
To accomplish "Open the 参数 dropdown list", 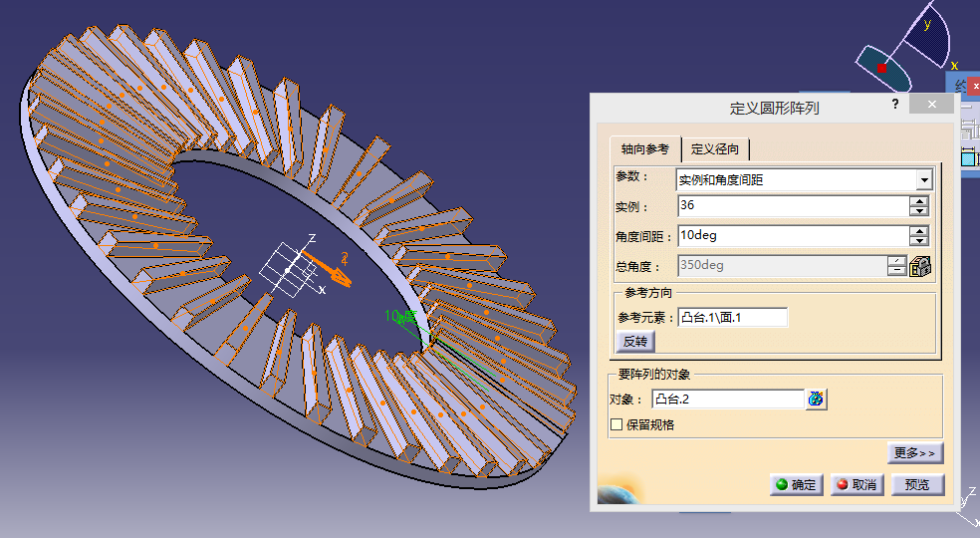I will click(x=924, y=180).
